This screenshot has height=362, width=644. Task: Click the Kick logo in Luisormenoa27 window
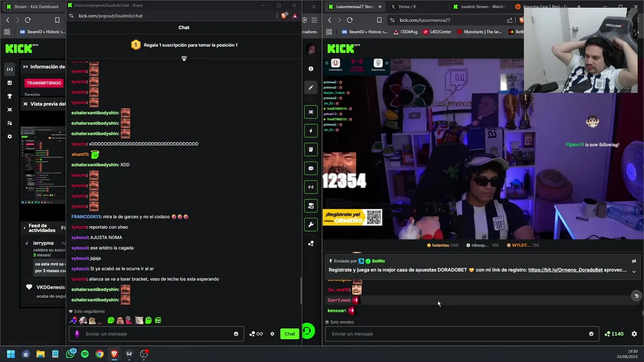coord(344,48)
